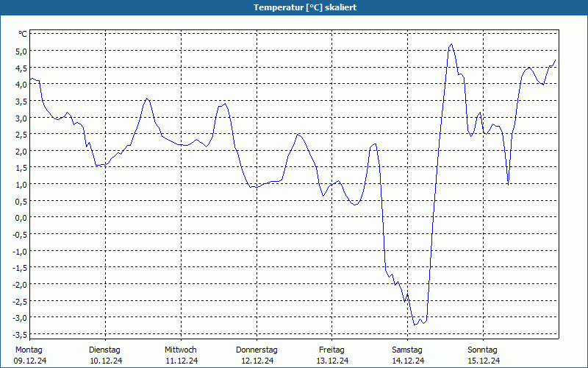Viewport: 588px width, 368px height.
Task: Click the 3,0 y-axis label
Action: pos(21,118)
